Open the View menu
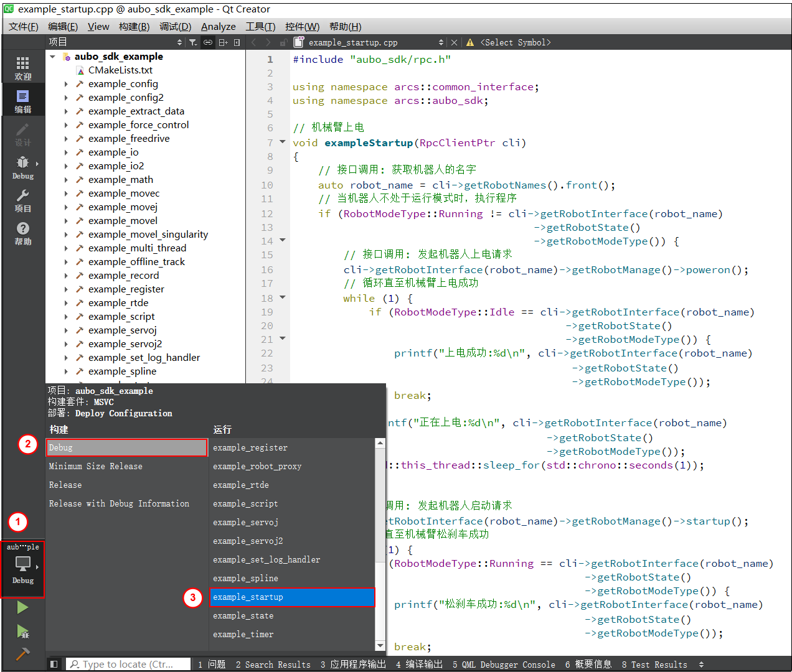792x672 pixels. coord(98,26)
